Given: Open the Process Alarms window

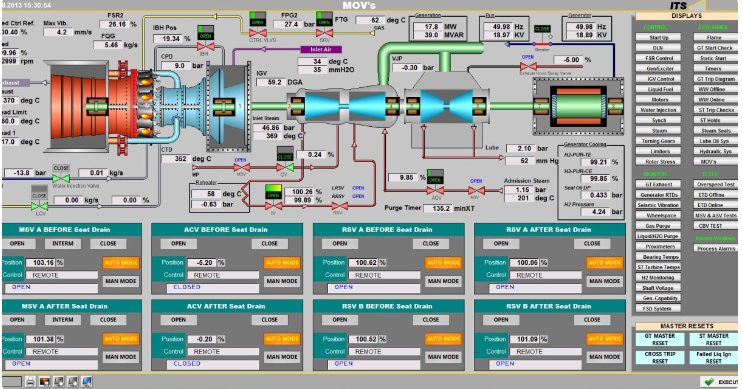Looking at the screenshot, I should 715,248.
